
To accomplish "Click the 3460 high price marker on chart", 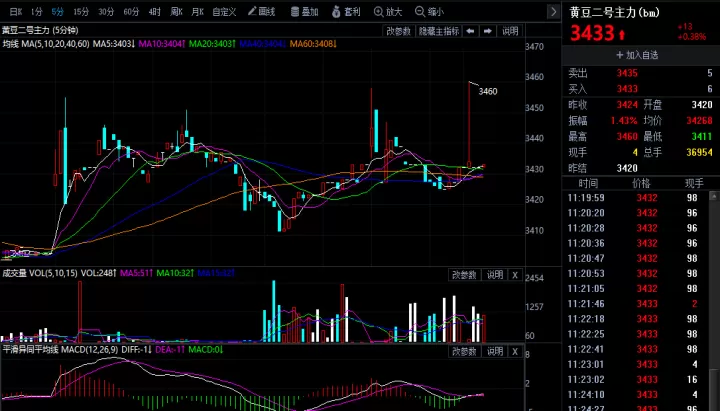I will pyautogui.click(x=488, y=91).
